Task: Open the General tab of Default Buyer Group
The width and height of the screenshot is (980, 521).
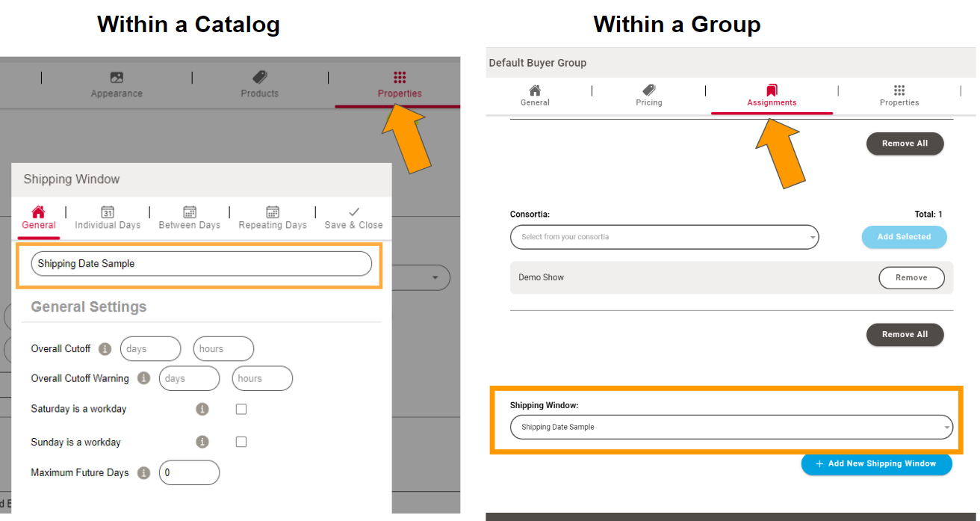Action: pyautogui.click(x=535, y=90)
